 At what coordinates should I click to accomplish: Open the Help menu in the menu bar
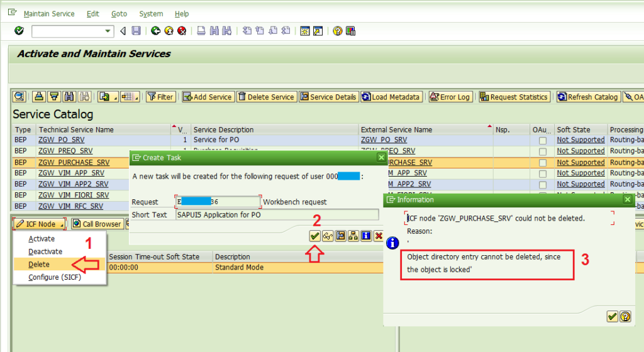[182, 14]
